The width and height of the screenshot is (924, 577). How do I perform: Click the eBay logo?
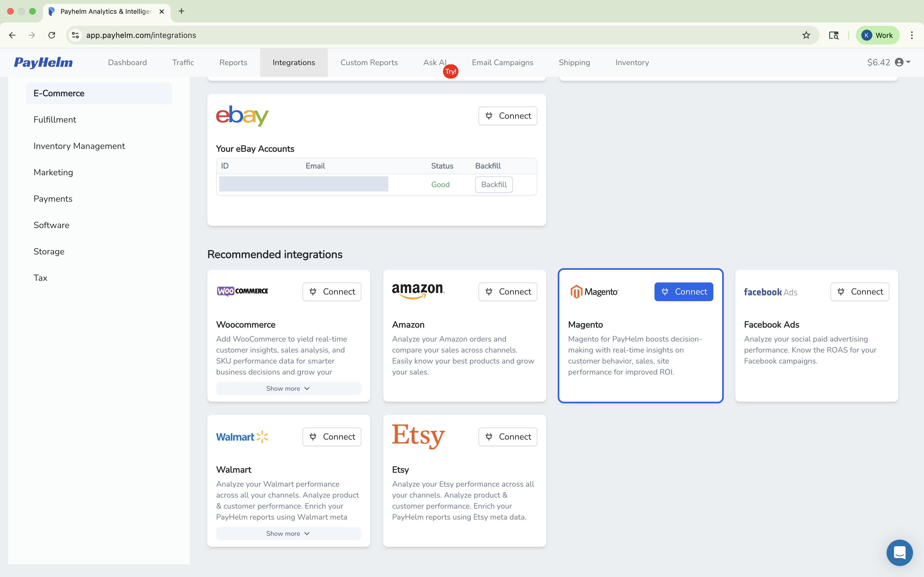click(242, 116)
